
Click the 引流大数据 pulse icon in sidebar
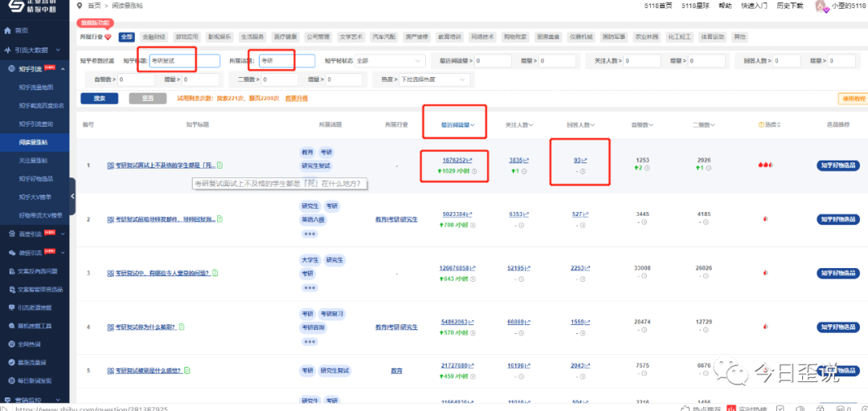(x=8, y=50)
